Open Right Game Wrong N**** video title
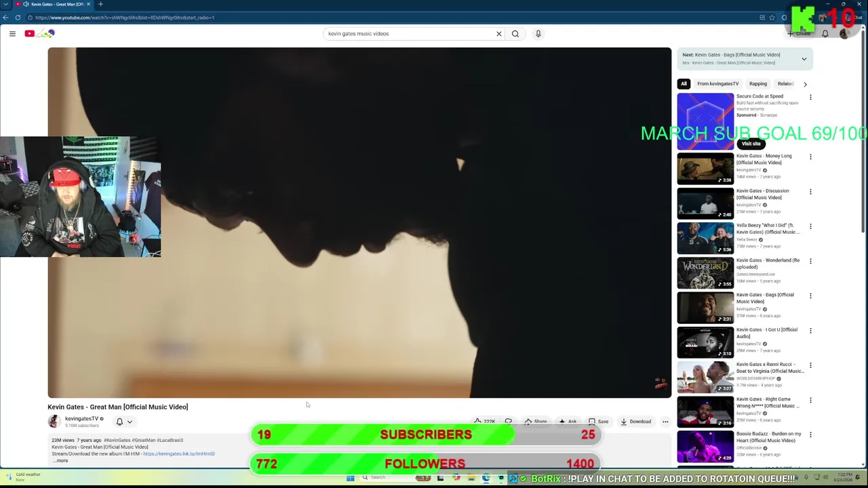The image size is (868, 488). (768, 403)
